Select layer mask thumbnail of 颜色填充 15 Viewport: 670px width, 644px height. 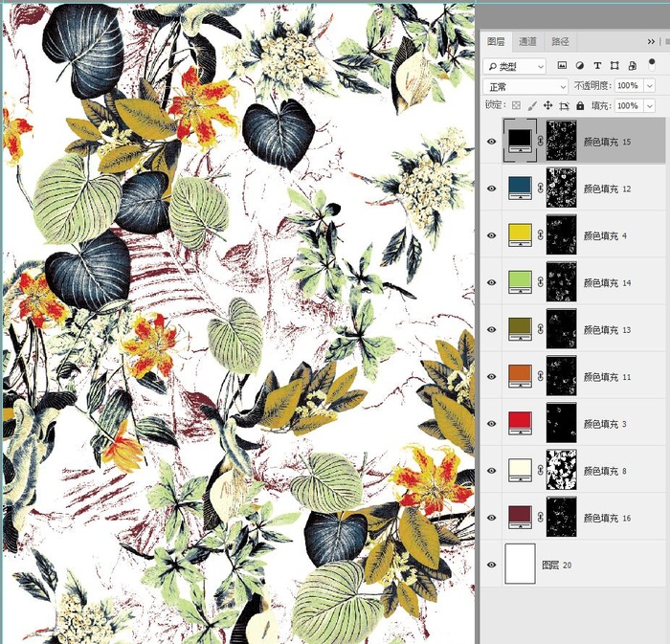point(562,141)
